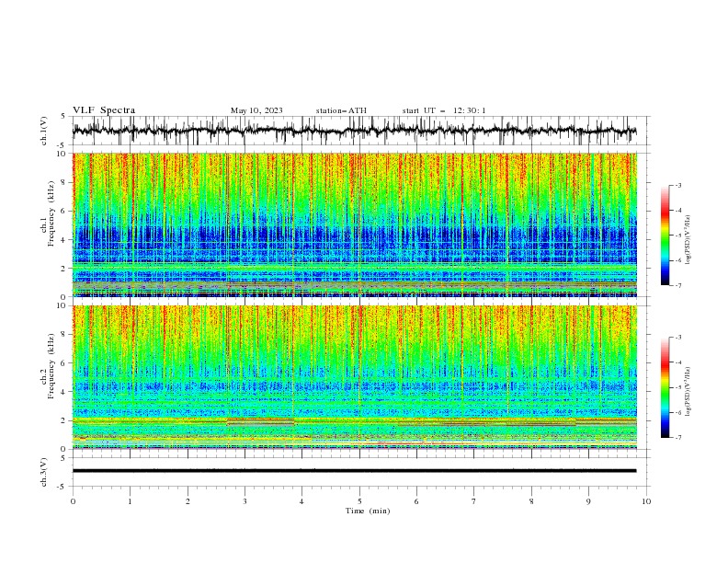The height and width of the screenshot is (563, 728).
Task: Select the "May 10, 2023" date text
Action: click(x=256, y=110)
